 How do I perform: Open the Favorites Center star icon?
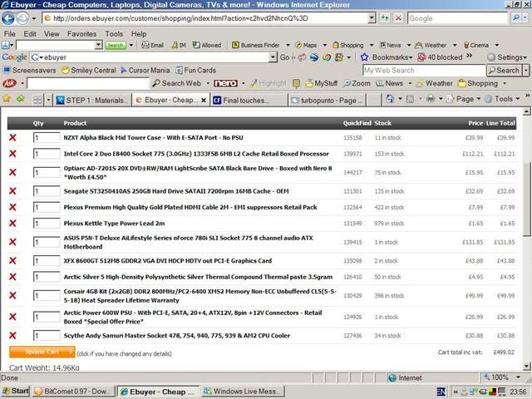(x=7, y=99)
